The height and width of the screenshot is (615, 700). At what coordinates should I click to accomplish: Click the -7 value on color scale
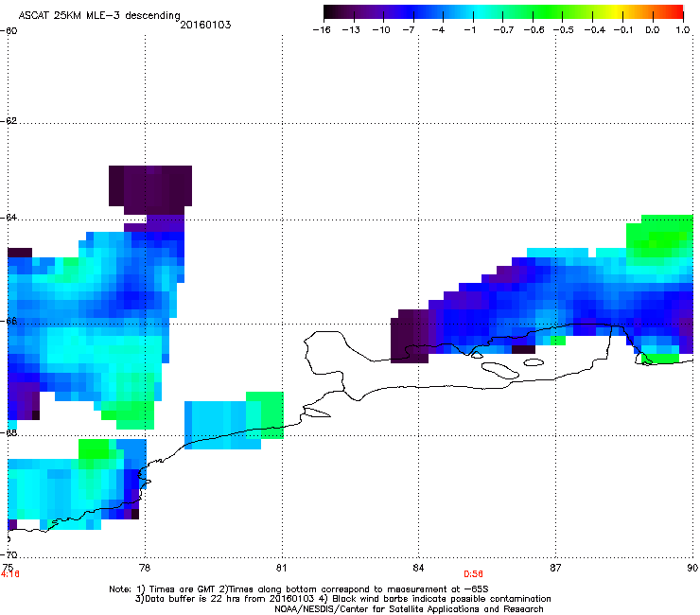(x=409, y=30)
